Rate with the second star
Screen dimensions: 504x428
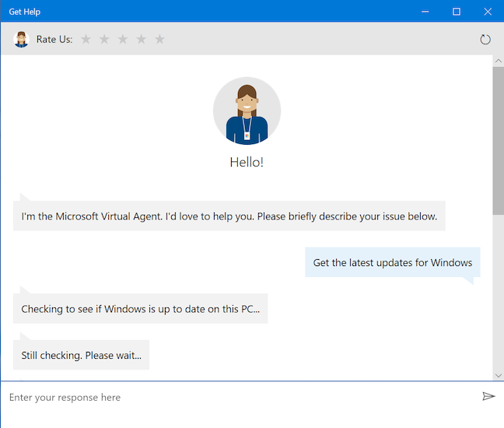pyautogui.click(x=104, y=39)
